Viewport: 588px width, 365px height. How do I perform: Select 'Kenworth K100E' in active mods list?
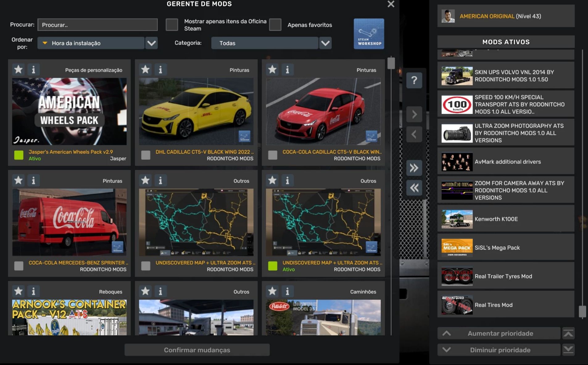(x=506, y=219)
